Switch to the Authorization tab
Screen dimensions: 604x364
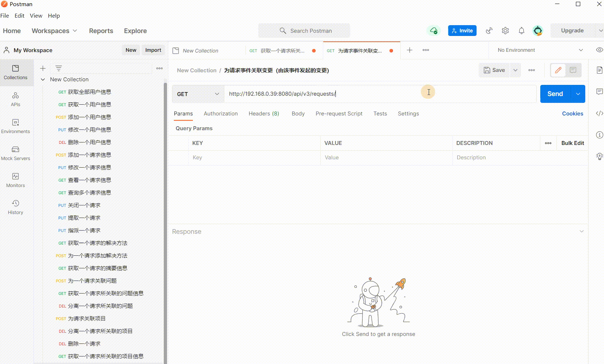coord(221,114)
